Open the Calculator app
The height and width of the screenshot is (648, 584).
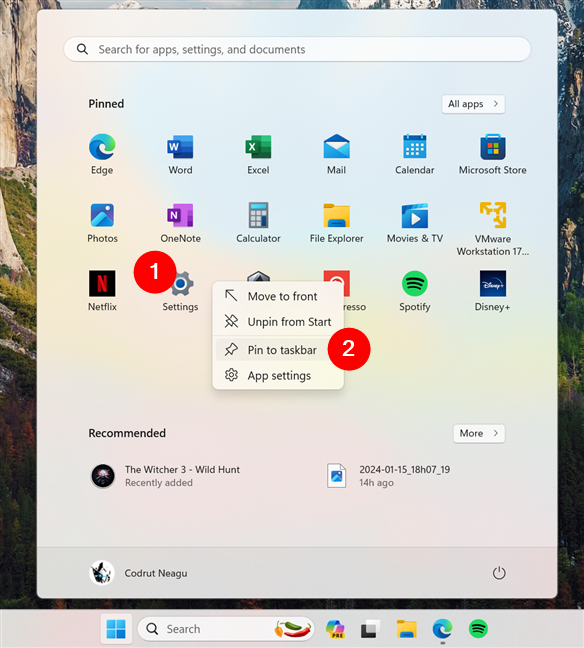point(258,223)
